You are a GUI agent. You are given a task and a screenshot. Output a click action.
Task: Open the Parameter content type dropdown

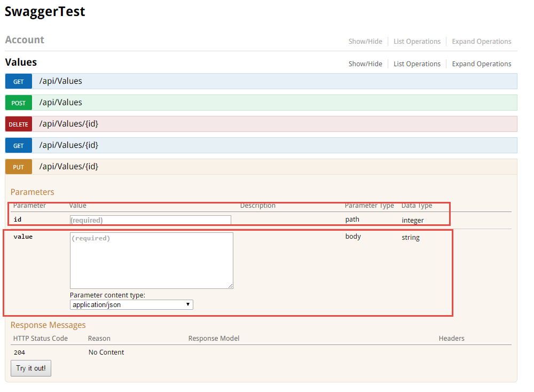tap(131, 305)
